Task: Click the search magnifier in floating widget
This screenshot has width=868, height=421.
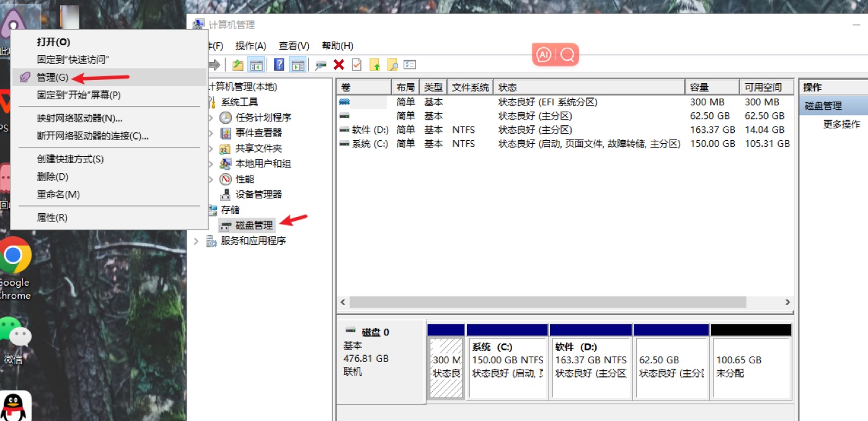Action: click(567, 55)
